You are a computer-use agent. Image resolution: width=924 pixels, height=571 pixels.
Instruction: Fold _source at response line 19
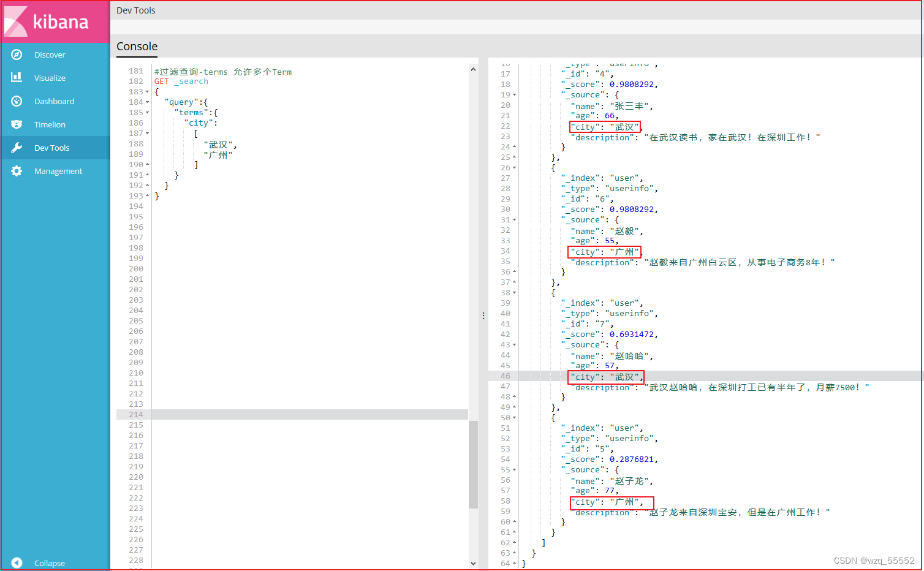514,95
